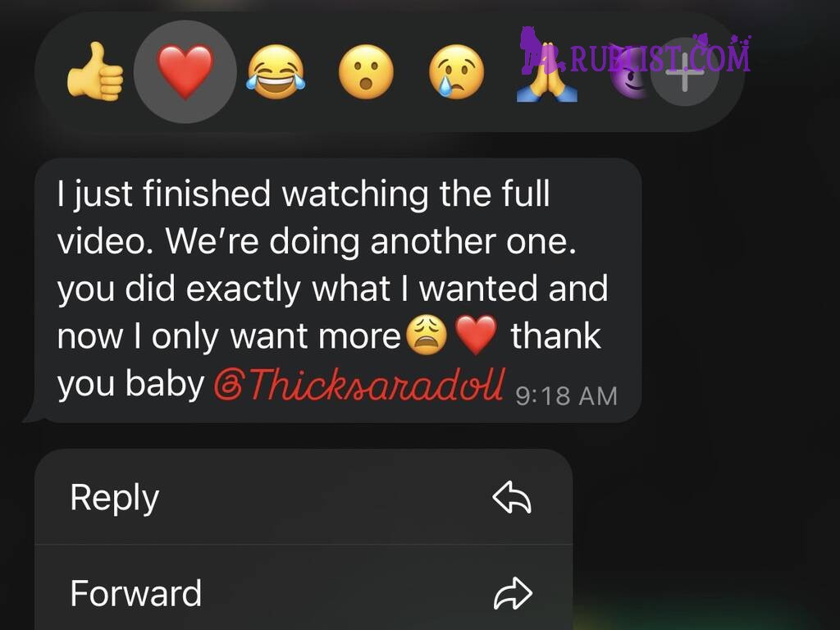The height and width of the screenshot is (630, 840).
Task: Click the Threads logo before Thicksaradoll
Action: coord(228,386)
